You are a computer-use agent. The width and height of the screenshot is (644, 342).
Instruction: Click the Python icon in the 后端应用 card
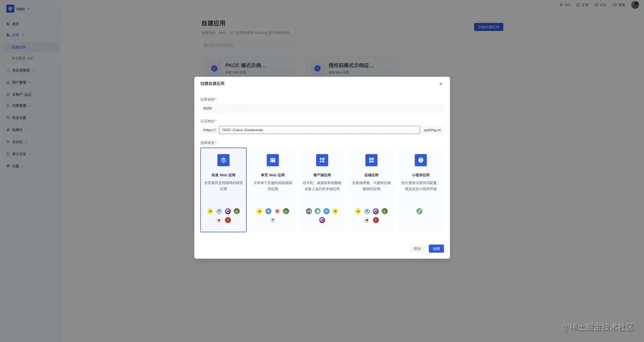(x=367, y=211)
